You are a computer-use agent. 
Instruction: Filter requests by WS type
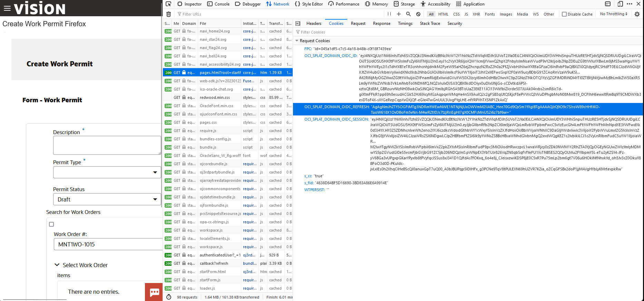(536, 14)
